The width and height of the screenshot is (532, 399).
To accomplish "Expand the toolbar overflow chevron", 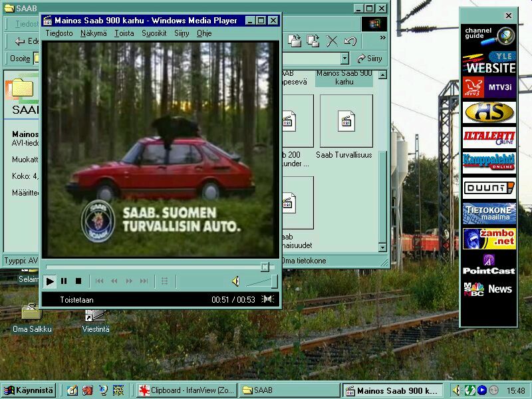I will tap(382, 38).
